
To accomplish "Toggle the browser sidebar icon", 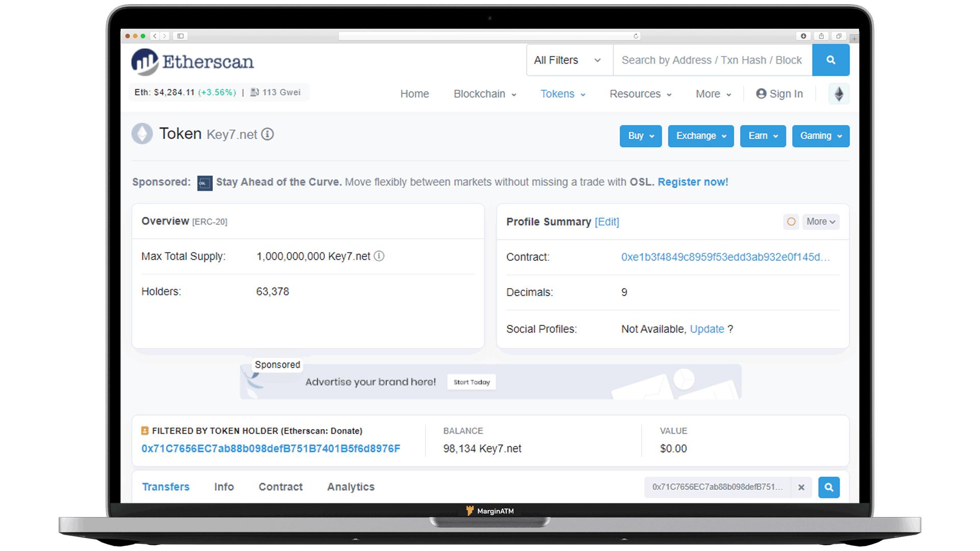I will (180, 36).
